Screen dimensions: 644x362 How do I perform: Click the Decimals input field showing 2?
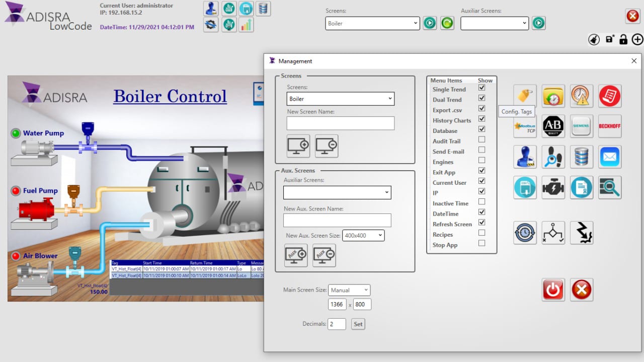(x=337, y=324)
